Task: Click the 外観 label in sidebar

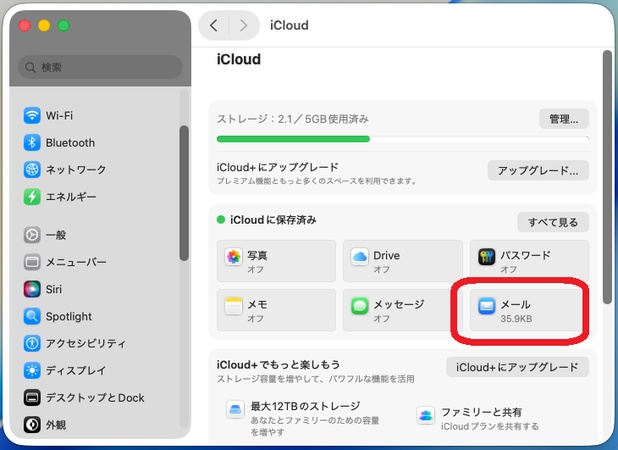Action: (x=56, y=425)
